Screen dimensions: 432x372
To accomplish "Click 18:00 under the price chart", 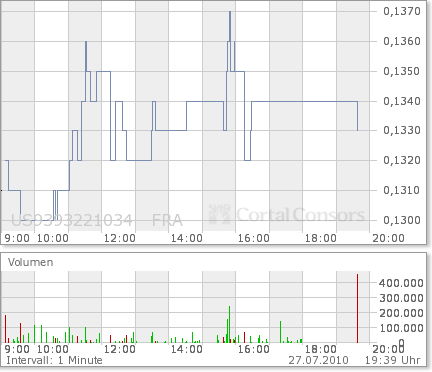I will coord(321,238).
